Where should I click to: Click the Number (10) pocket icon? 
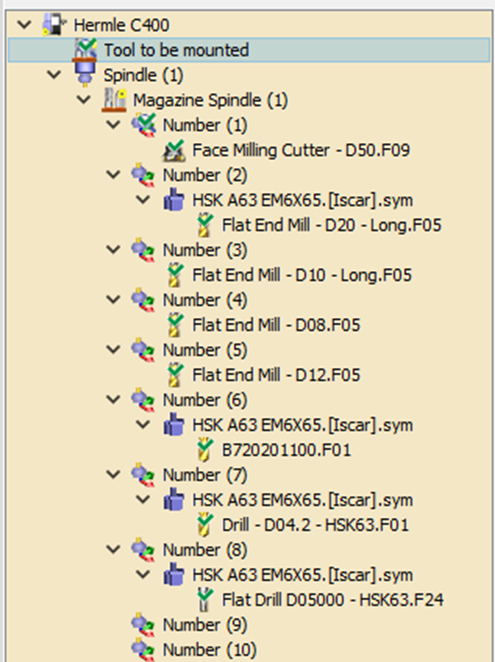[x=143, y=650]
